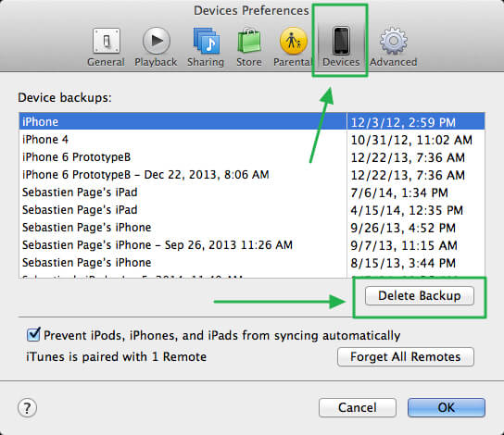Open the Advanced preferences gear pane

[x=394, y=47]
